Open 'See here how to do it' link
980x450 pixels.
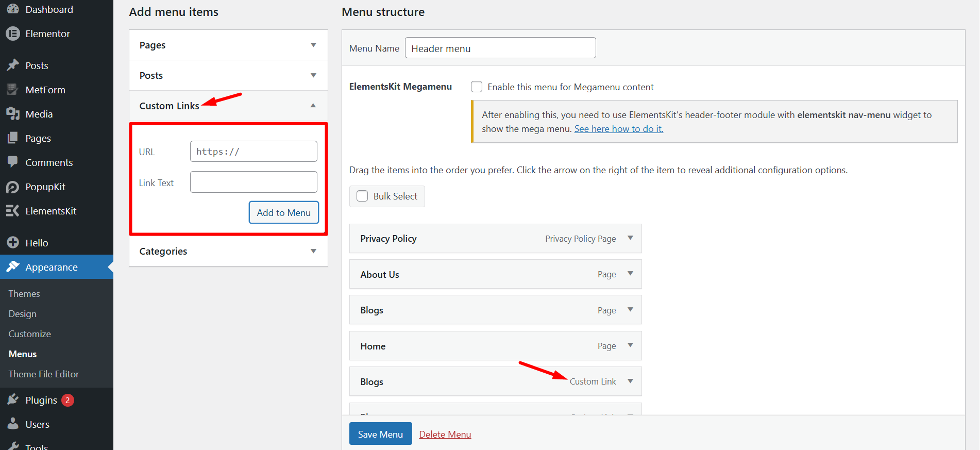point(619,128)
